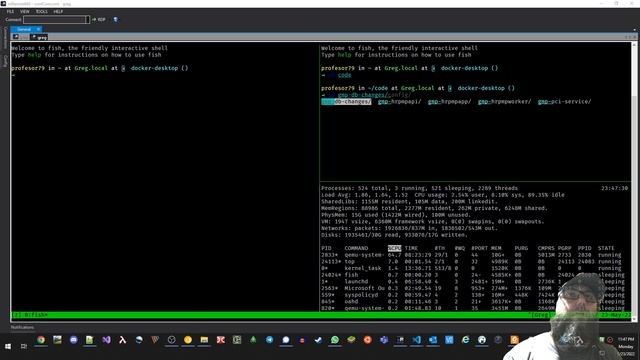Expand the Connect field dropdown arrow
640x360 pixels.
(x=87, y=20)
